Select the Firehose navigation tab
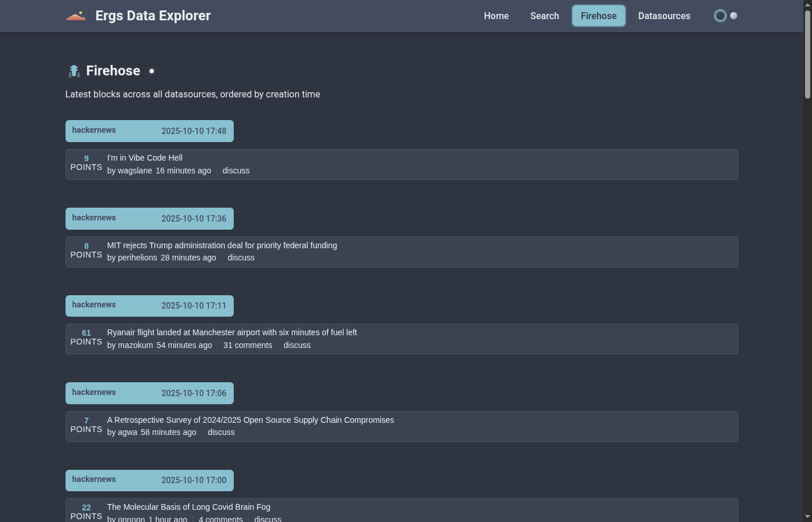This screenshot has height=522, width=812. pos(598,16)
